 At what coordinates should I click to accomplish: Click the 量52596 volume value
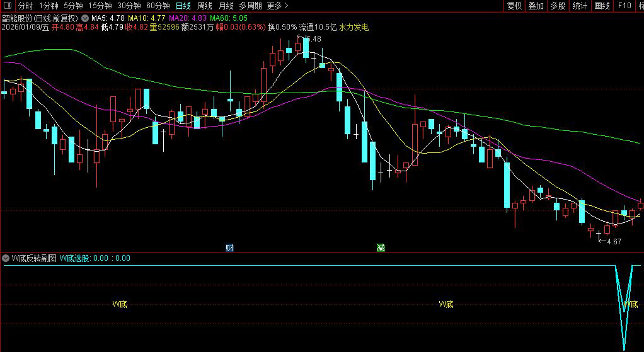pyautogui.click(x=164, y=28)
